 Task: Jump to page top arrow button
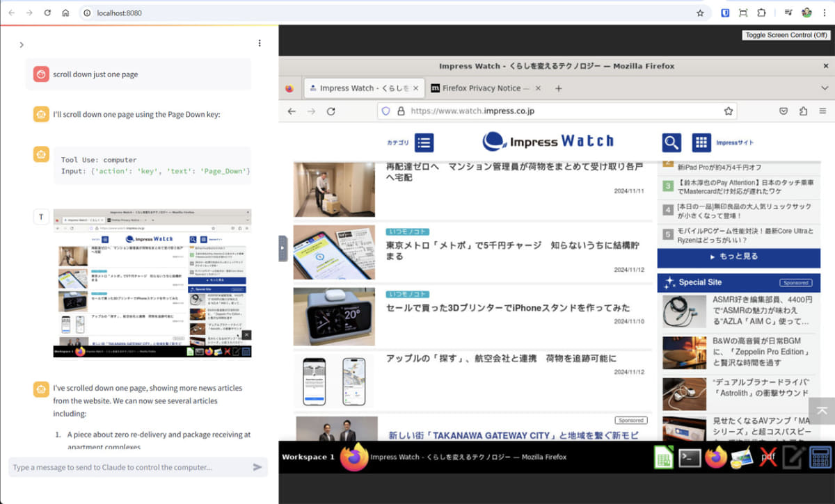click(x=822, y=411)
